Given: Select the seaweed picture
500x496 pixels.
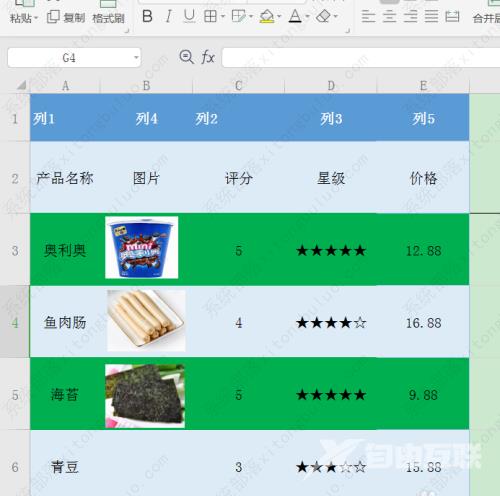Looking at the screenshot, I should point(145,396).
